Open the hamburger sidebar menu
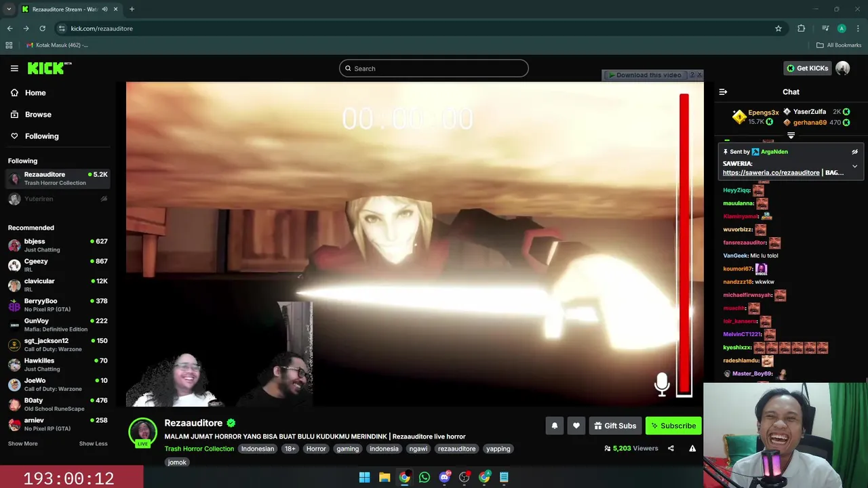 (14, 68)
